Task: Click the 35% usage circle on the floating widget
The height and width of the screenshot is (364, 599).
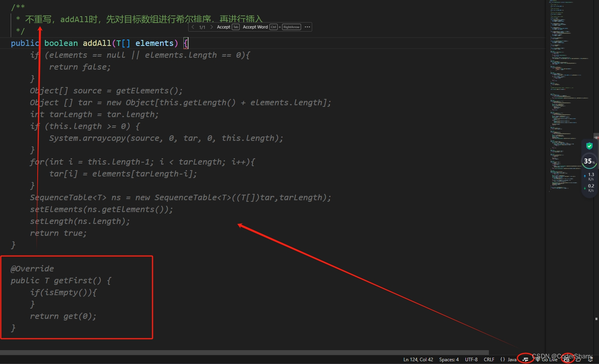Action: coord(589,161)
